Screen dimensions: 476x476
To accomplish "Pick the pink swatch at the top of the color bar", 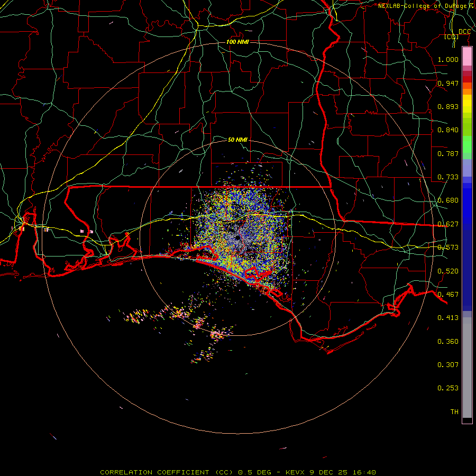I will 467,57.
